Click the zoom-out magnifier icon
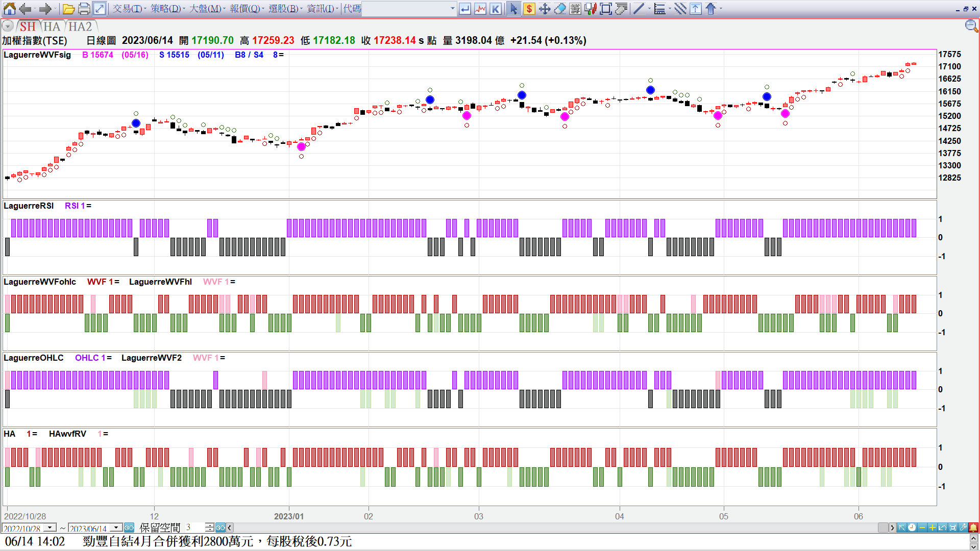Image resolution: width=980 pixels, height=551 pixels. (971, 26)
